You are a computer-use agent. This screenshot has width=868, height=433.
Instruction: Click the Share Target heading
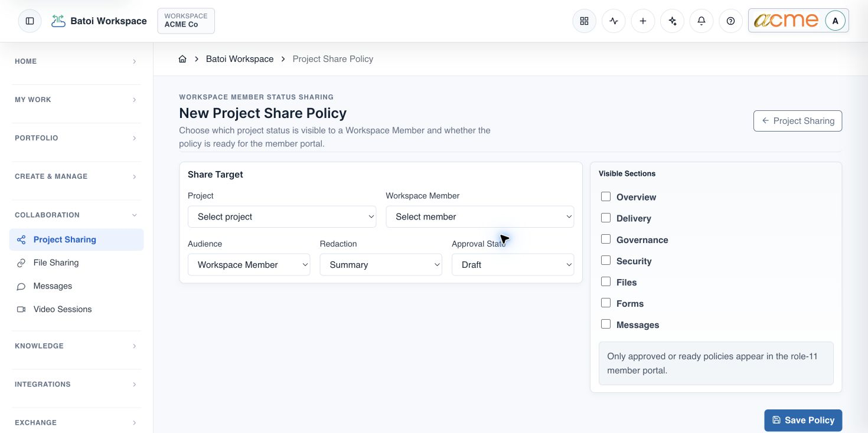216,175
